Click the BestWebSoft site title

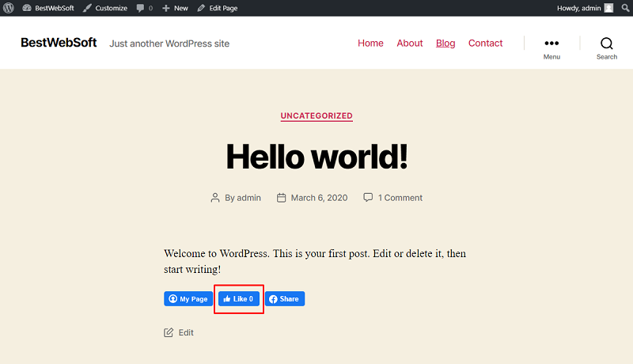[59, 43]
